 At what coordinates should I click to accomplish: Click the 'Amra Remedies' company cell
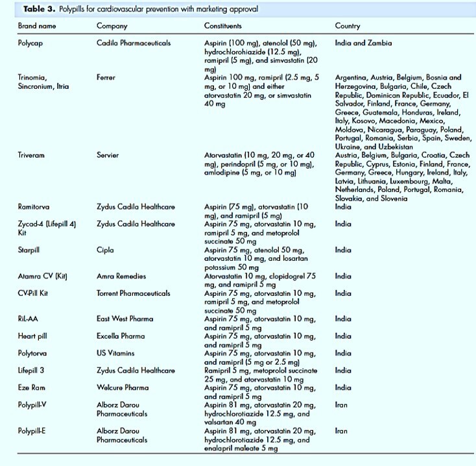pos(121,276)
